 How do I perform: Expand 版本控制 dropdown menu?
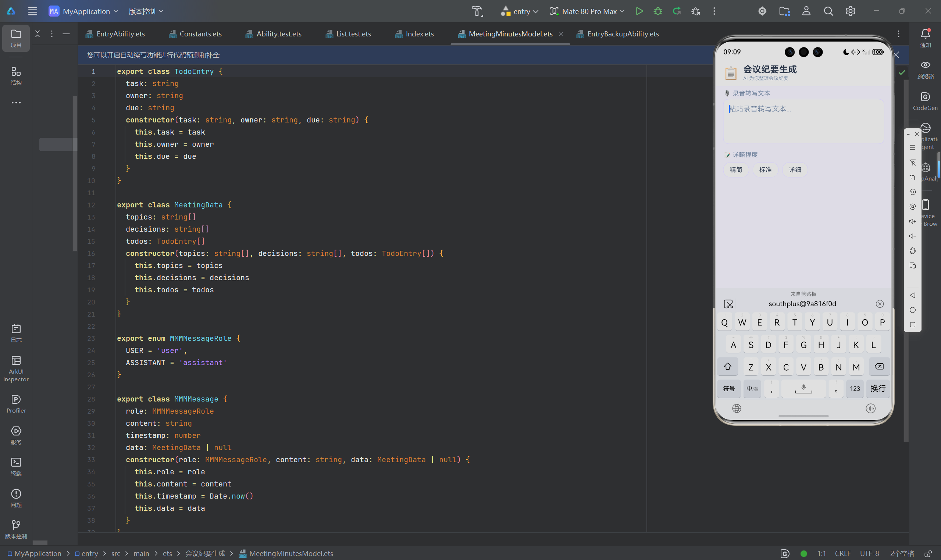point(146,11)
